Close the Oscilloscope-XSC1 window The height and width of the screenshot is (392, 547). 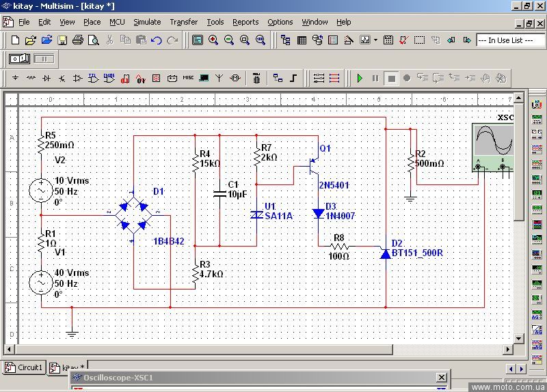[442, 377]
